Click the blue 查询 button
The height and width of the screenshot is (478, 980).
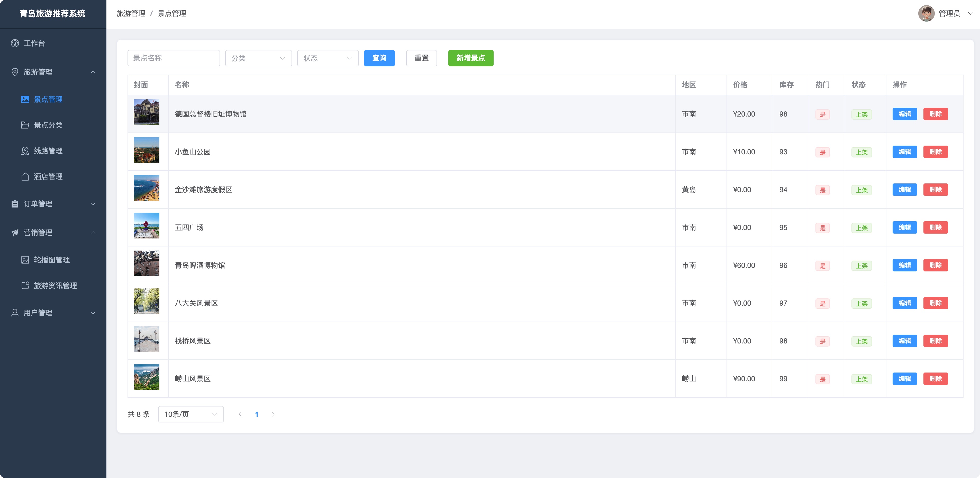379,58
